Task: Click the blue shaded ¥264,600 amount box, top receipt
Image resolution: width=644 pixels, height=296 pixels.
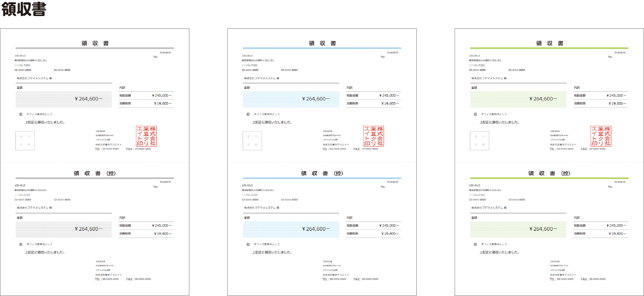Action: (x=291, y=99)
